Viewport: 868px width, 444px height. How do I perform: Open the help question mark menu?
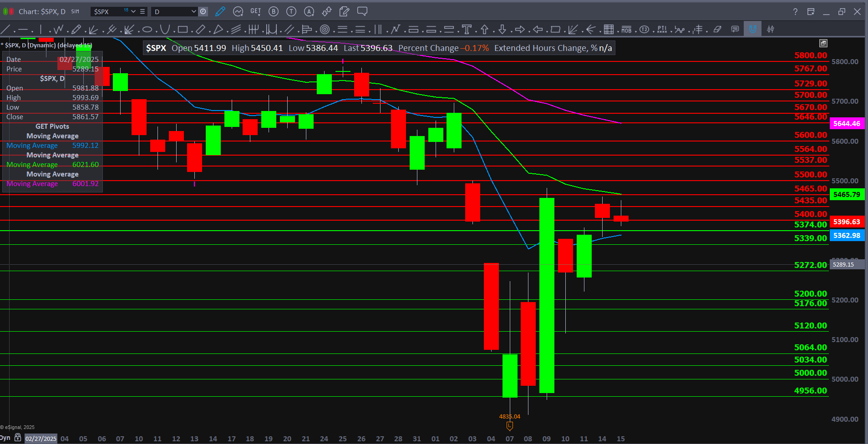tap(795, 11)
